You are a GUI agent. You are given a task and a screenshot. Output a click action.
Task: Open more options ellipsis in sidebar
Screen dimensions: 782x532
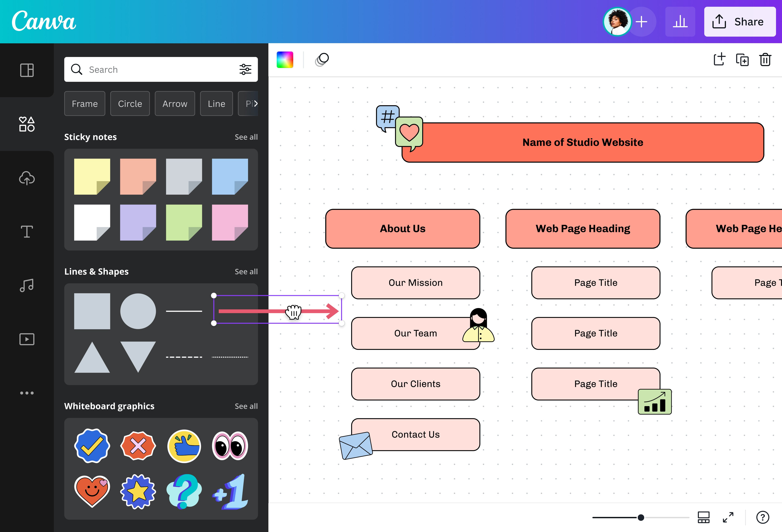(x=27, y=393)
